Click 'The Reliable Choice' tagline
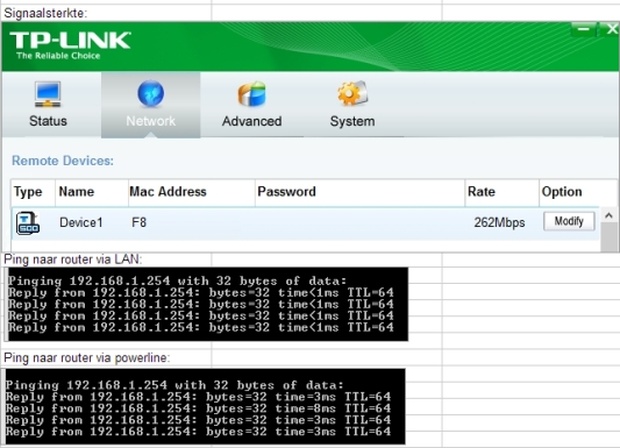 58,56
